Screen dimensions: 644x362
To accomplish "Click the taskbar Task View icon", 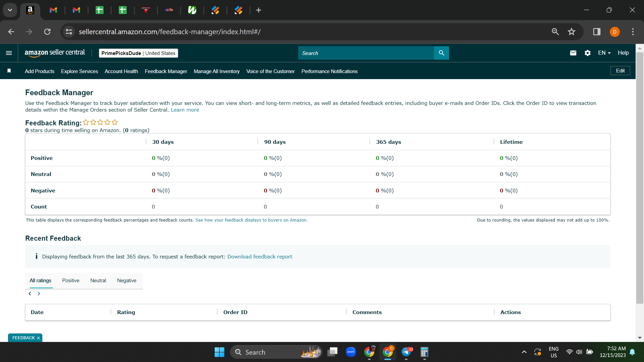I will [332, 352].
